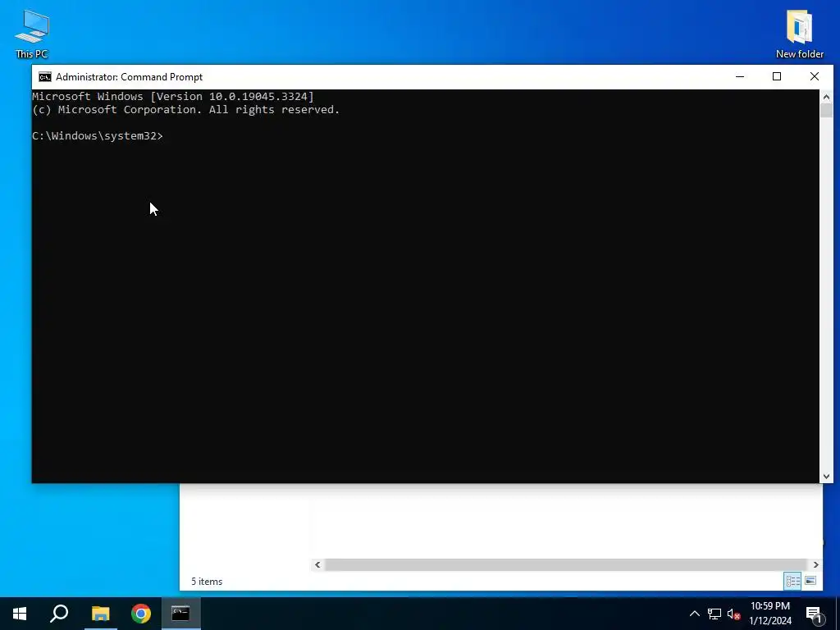The width and height of the screenshot is (840, 630).
Task: Launch Google Chrome from the taskbar
Action: (141, 614)
